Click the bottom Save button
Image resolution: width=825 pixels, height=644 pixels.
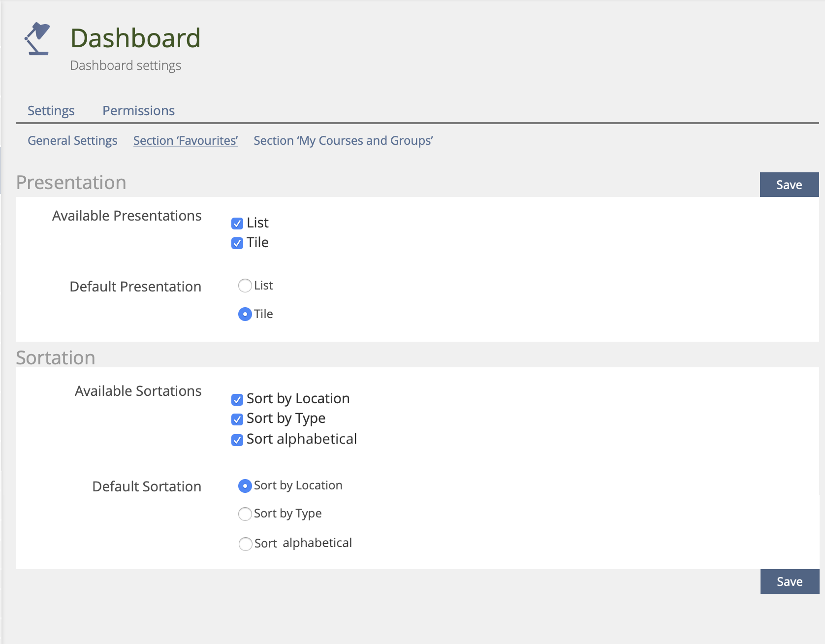coord(790,581)
